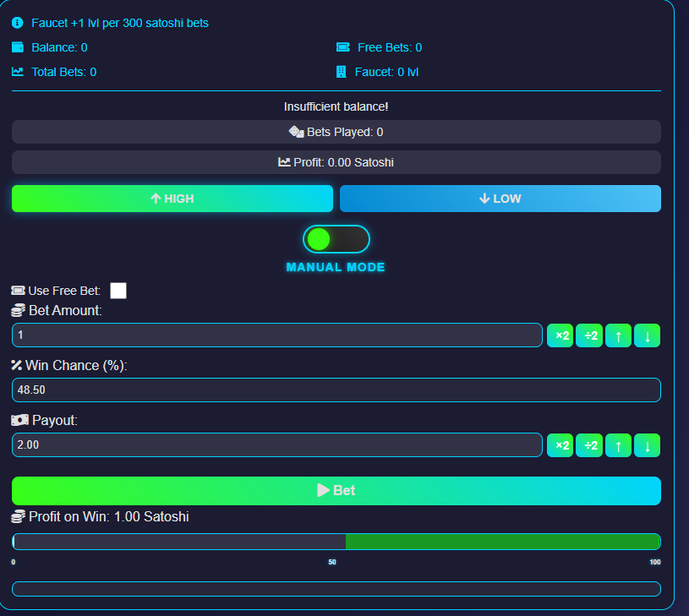Click the Payout input field
Viewport: 689px width, 616px height.
coord(277,444)
